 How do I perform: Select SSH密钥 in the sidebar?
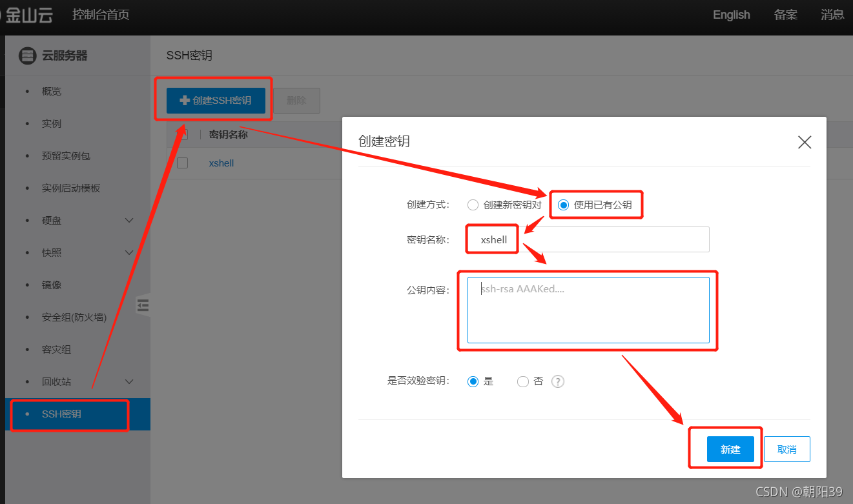[x=77, y=414]
